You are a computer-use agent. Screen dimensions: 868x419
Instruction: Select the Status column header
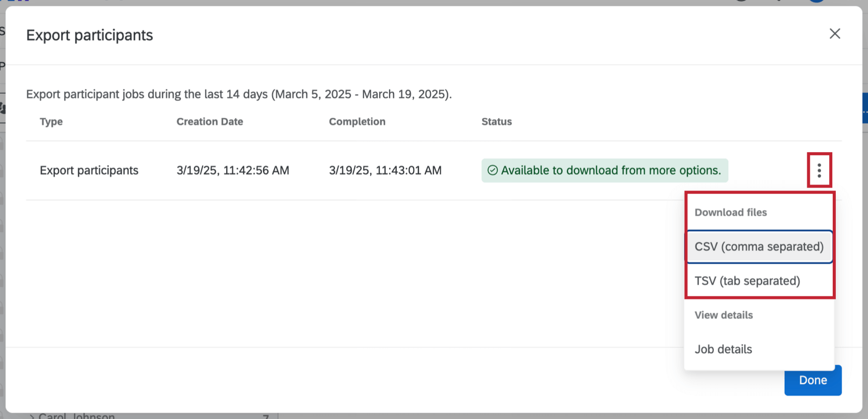[x=496, y=122]
